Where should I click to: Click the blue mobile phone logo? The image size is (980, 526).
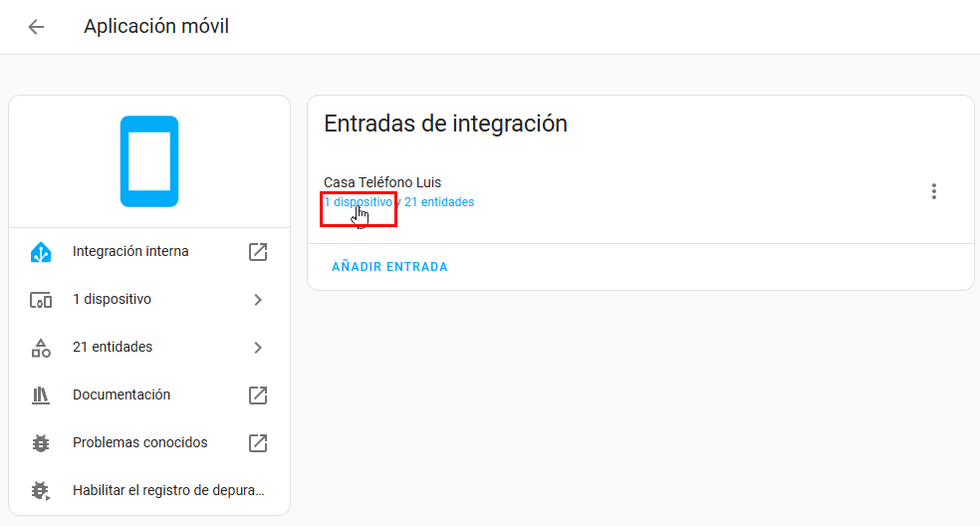pos(149,161)
